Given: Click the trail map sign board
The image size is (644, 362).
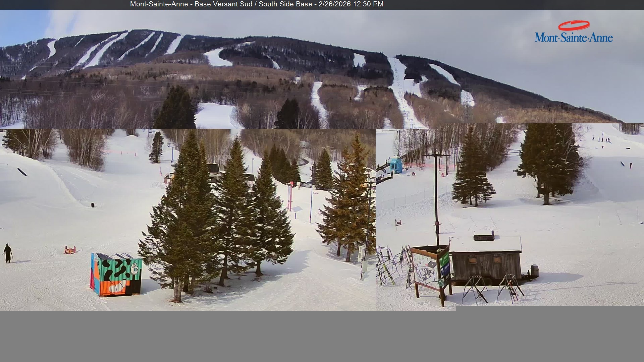Looking at the screenshot, I should 425,269.
